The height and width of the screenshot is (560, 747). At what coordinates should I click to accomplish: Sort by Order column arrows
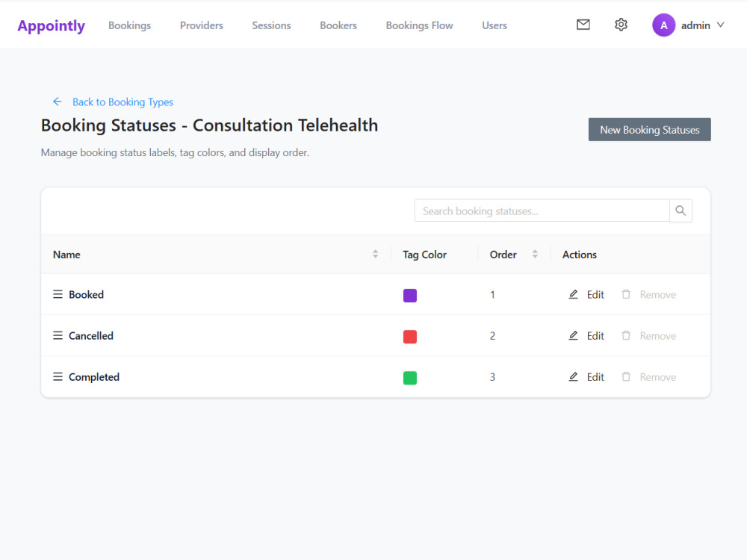[x=535, y=255]
